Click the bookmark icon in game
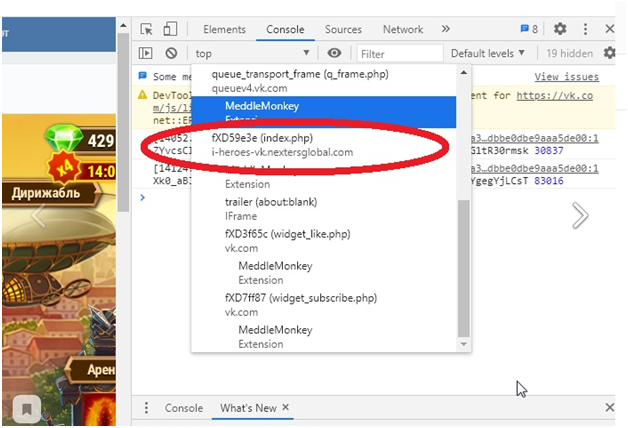This screenshot has width=628, height=428. click(x=26, y=409)
